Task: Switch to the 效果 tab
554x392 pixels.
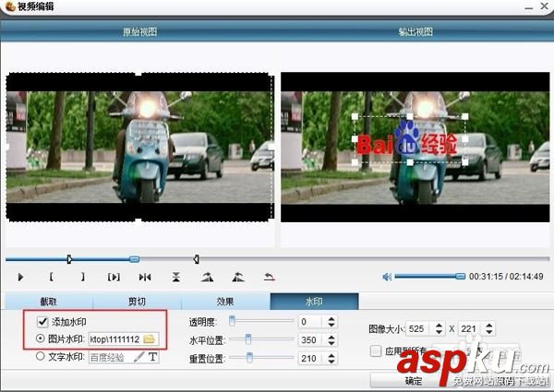Action: pos(226,302)
